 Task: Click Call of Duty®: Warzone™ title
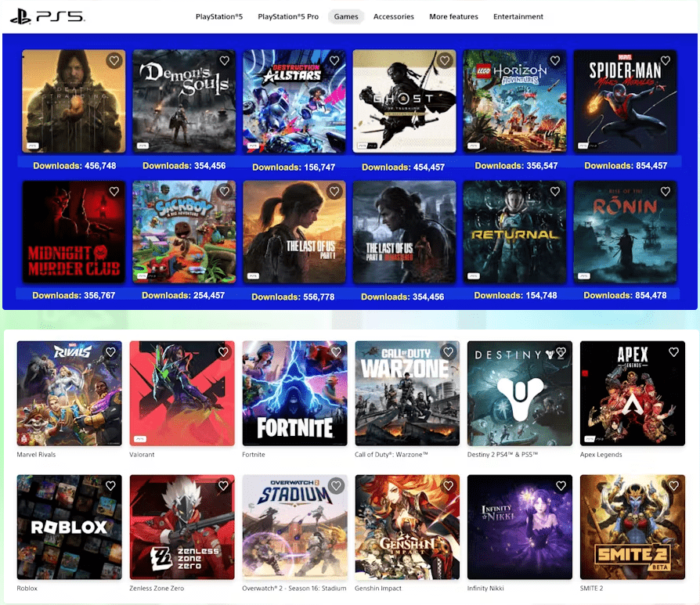point(391,455)
